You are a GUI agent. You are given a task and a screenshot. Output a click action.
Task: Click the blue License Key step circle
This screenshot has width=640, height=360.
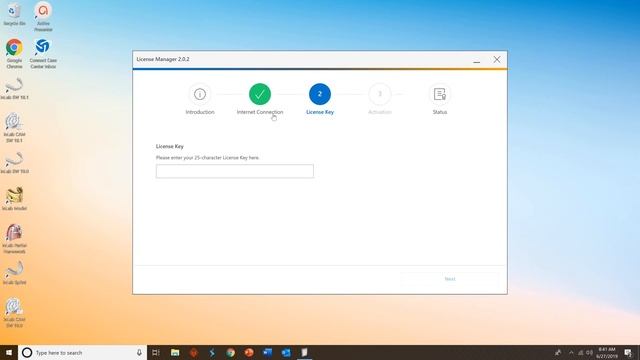tap(320, 94)
